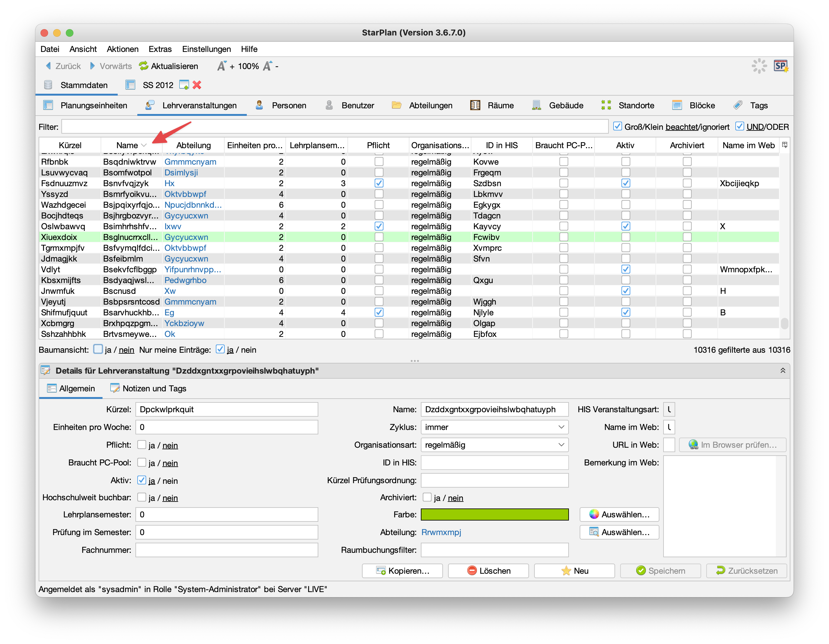Click the Aktualisieren refresh icon

[143, 66]
